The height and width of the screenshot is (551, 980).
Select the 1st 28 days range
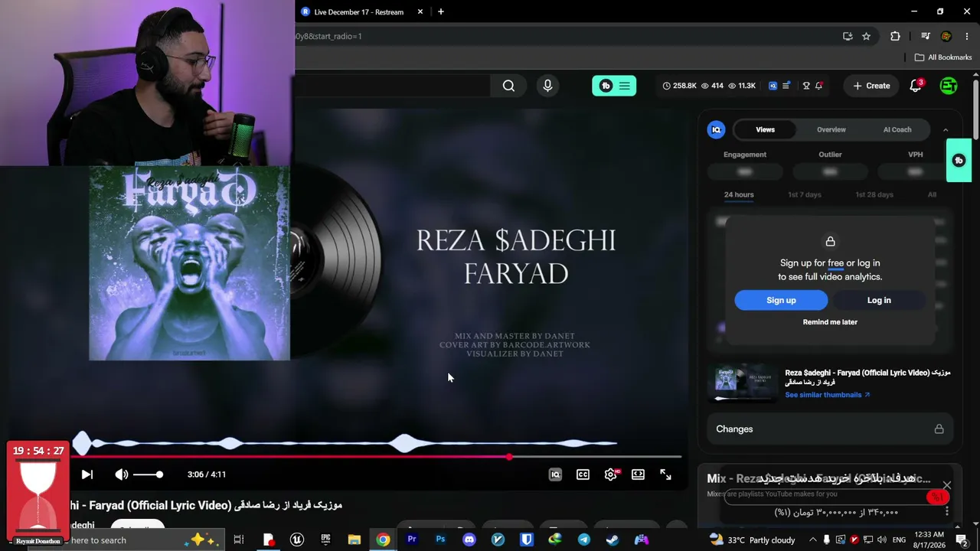pos(874,194)
